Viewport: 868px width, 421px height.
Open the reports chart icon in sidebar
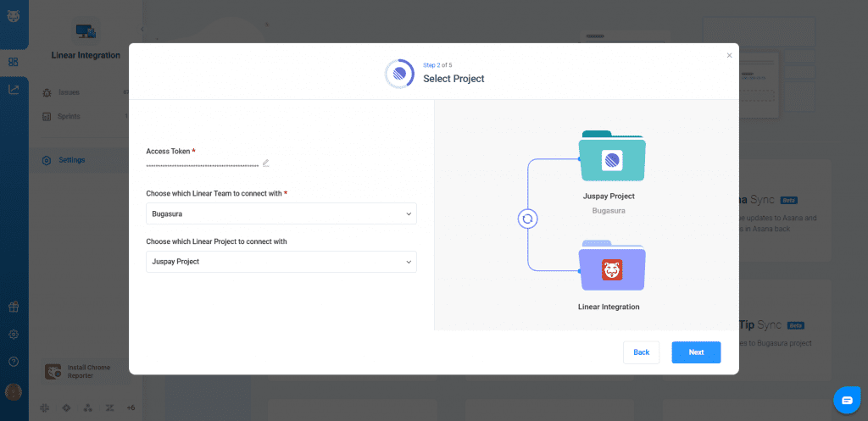(14, 90)
